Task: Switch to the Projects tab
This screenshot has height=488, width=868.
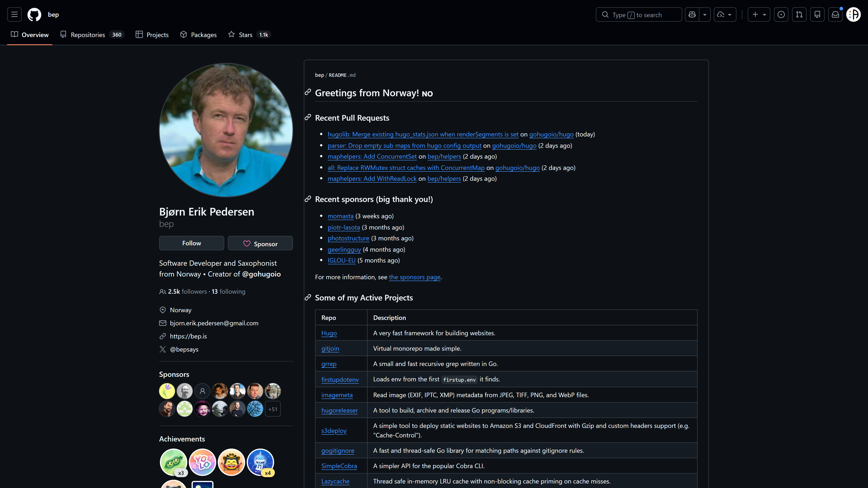Action: [152, 35]
